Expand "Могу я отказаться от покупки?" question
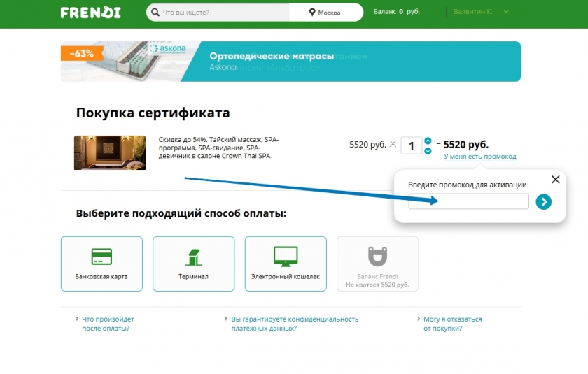This screenshot has height=374, width=588. 453,324
